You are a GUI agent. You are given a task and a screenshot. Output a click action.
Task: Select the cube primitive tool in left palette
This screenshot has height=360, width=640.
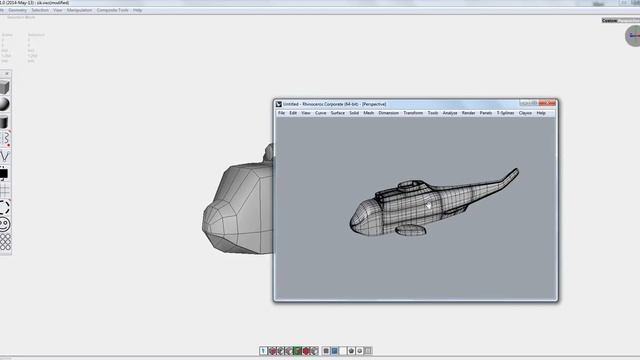pyautogui.click(x=4, y=87)
